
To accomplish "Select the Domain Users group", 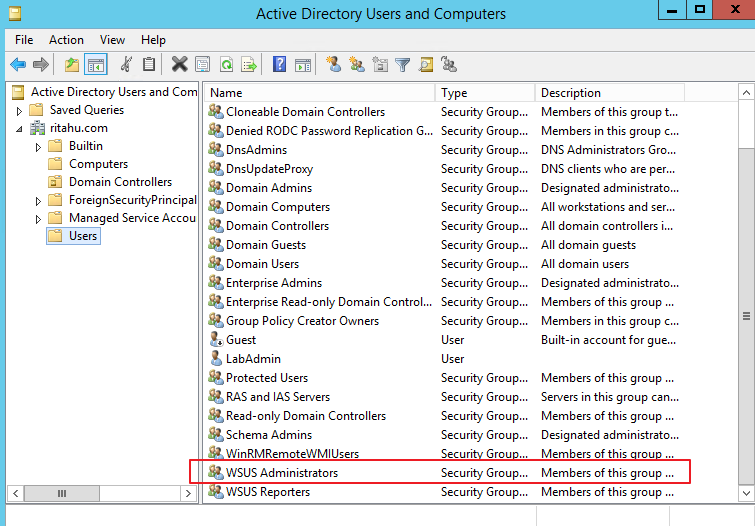I will click(262, 263).
